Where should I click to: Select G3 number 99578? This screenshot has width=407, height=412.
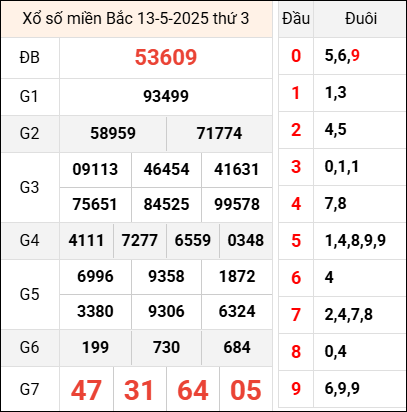(x=237, y=204)
